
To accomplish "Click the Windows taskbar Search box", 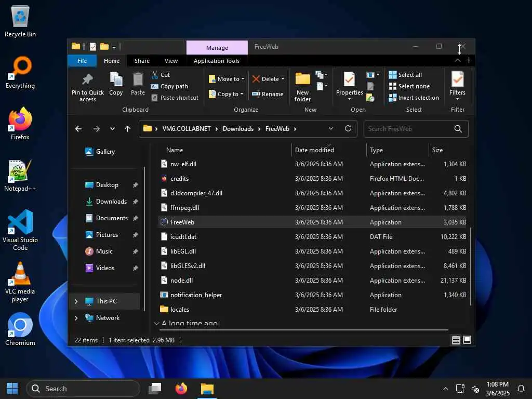I will point(83,389).
